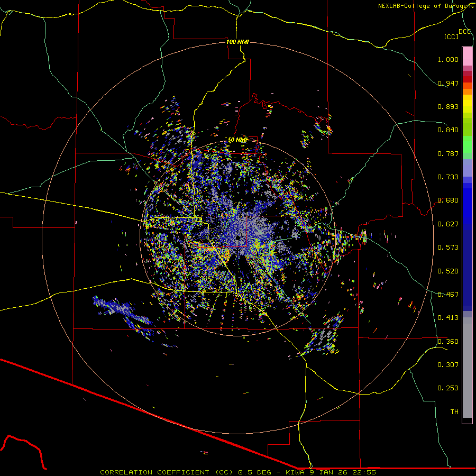Screen dimensions: 476x476
Task: Pick the periwinkle swatch near 0.733
Action: coord(467,168)
